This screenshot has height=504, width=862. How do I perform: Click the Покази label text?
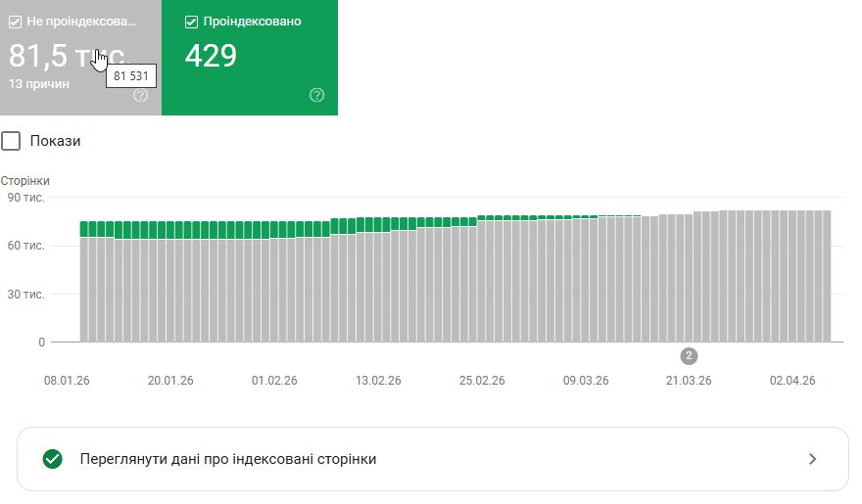coord(55,141)
